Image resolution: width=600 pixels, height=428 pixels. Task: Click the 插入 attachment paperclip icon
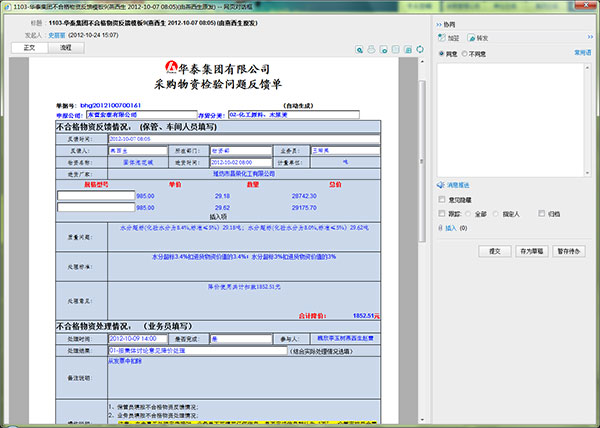click(x=440, y=228)
